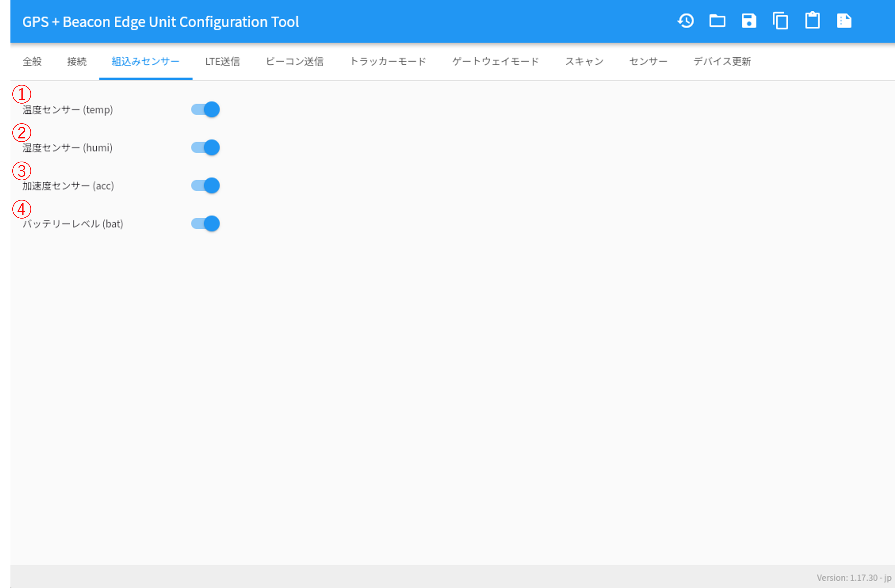Switch to the 全般 tab
The width and height of the screenshot is (895, 588).
pos(32,62)
